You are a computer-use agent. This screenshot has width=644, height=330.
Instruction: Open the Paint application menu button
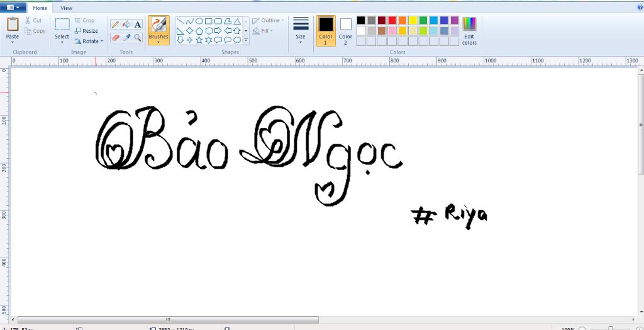pos(13,8)
